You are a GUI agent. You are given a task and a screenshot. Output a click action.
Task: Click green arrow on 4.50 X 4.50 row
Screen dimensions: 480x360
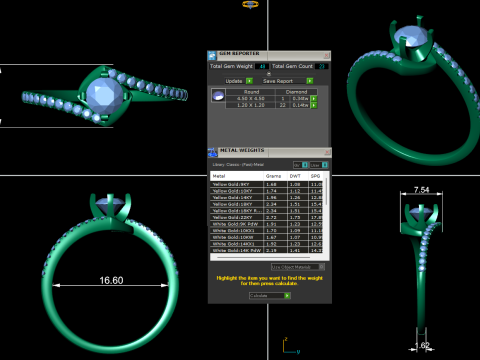(x=313, y=99)
